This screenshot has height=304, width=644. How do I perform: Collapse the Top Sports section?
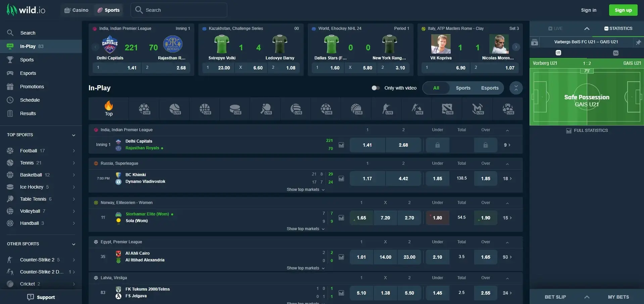(x=73, y=135)
